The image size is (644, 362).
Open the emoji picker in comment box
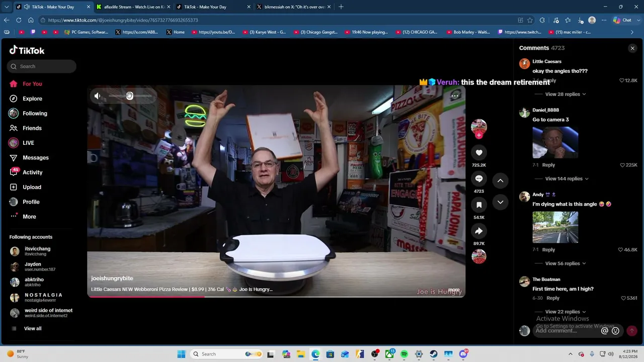[x=615, y=331]
